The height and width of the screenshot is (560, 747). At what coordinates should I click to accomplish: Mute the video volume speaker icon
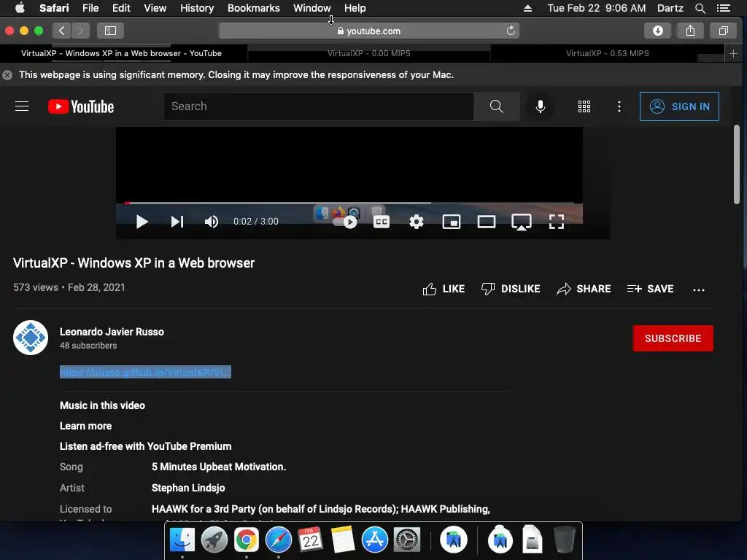[x=212, y=222]
